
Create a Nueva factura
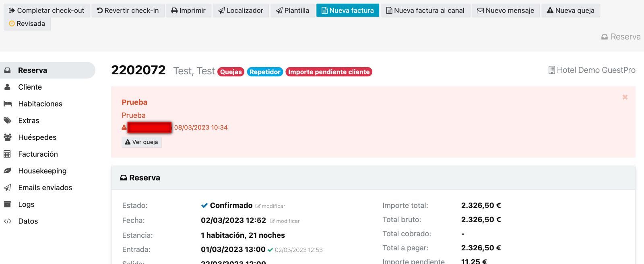coord(347,10)
